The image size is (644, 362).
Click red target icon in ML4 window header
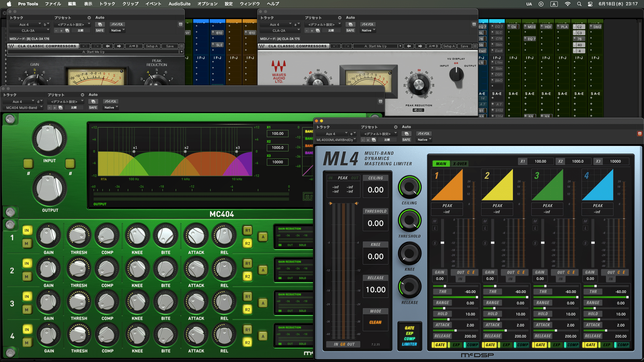[640, 133]
